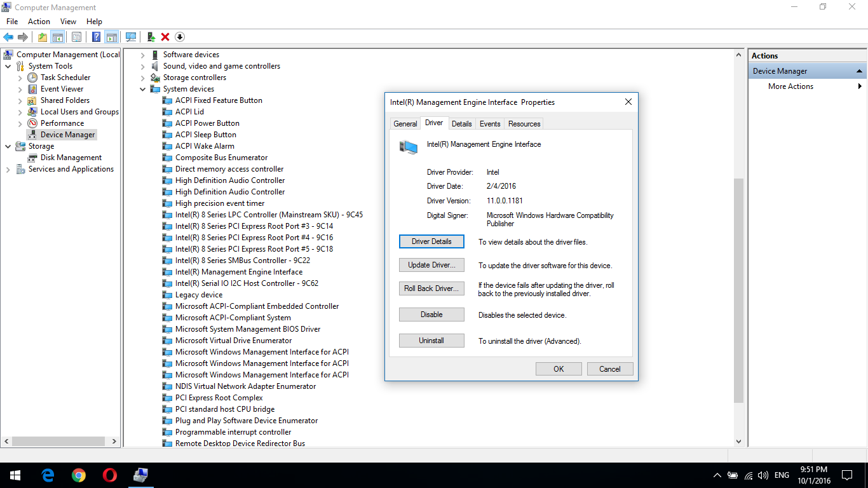Image resolution: width=868 pixels, height=488 pixels.
Task: Show hidden system tray icons
Action: [717, 475]
